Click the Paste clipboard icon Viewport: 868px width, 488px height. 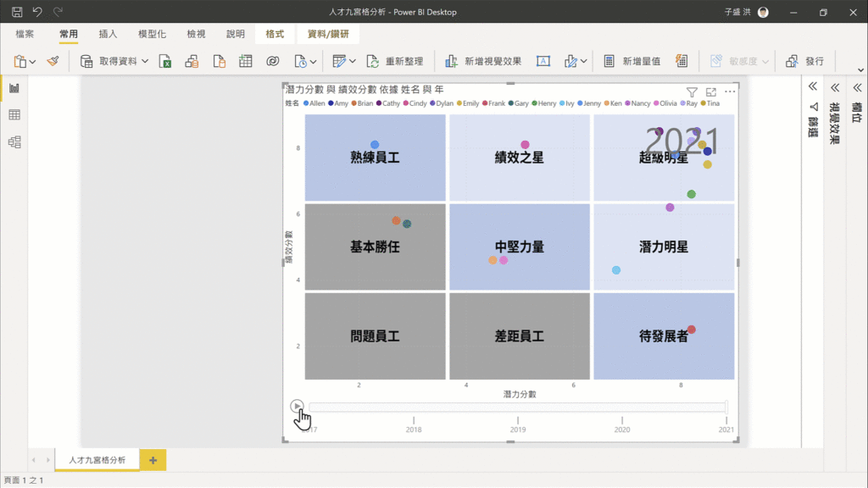pyautogui.click(x=20, y=61)
